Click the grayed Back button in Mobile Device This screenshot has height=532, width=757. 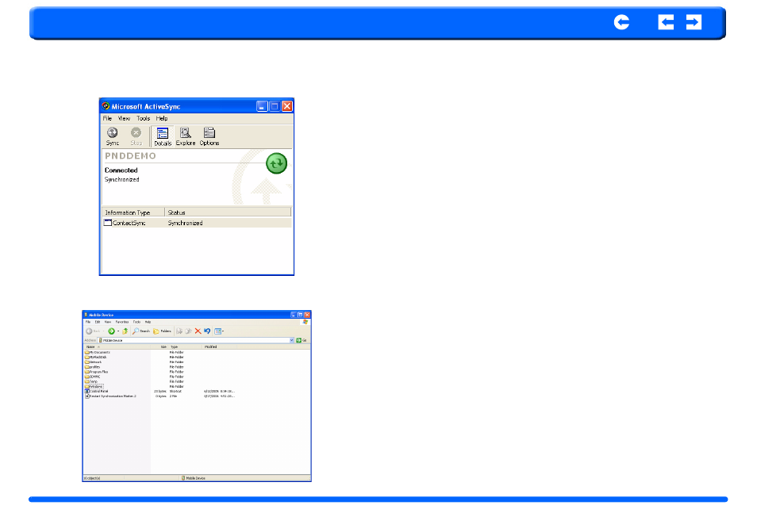point(93,331)
